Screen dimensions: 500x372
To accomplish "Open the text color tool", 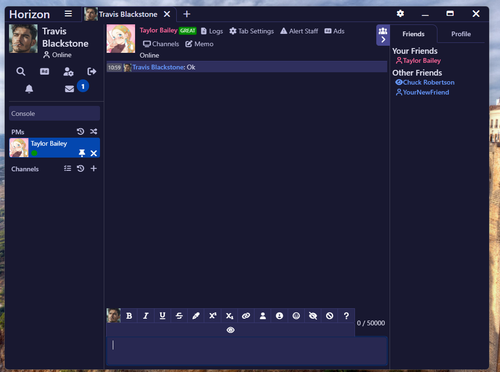I will (x=196, y=316).
